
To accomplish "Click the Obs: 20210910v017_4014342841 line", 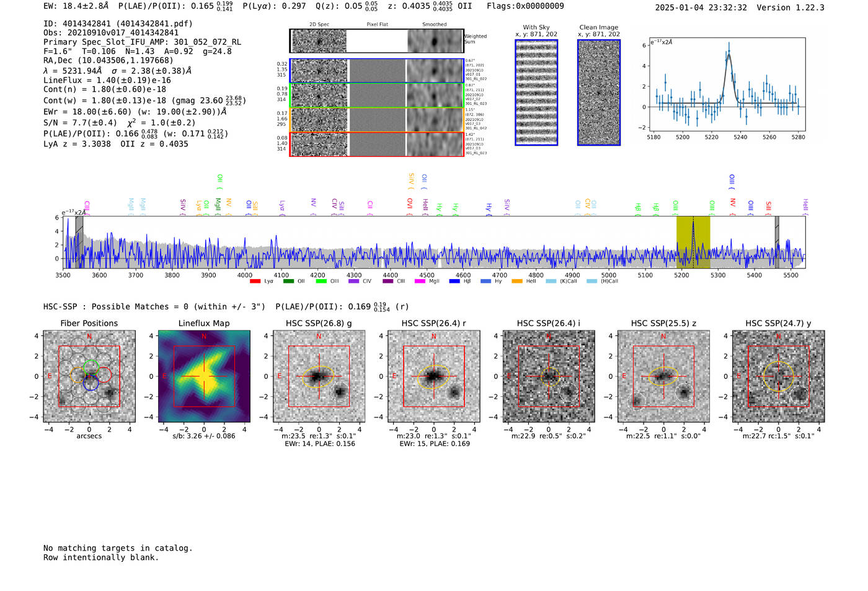I will coord(111,33).
